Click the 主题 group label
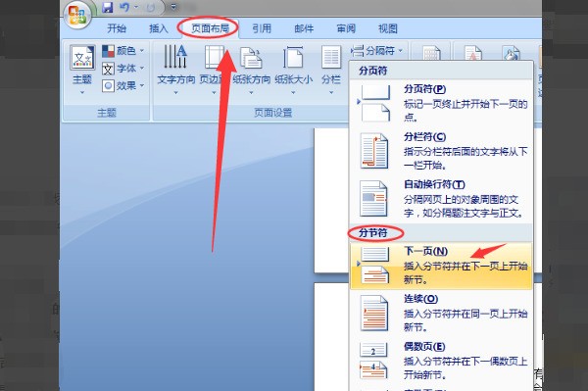The image size is (588, 391). (x=107, y=113)
